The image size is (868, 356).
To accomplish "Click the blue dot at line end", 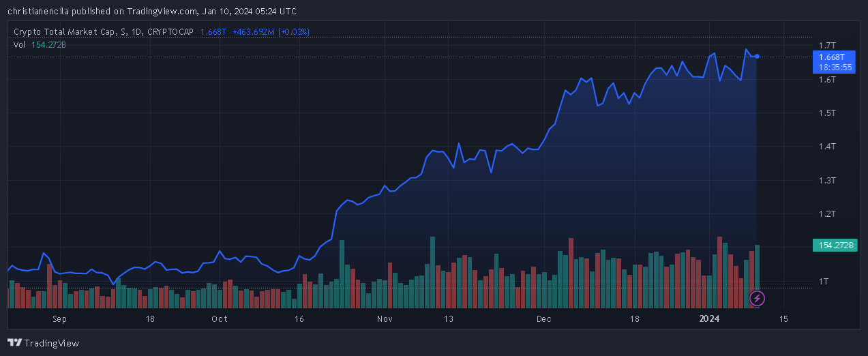I will pos(757,56).
